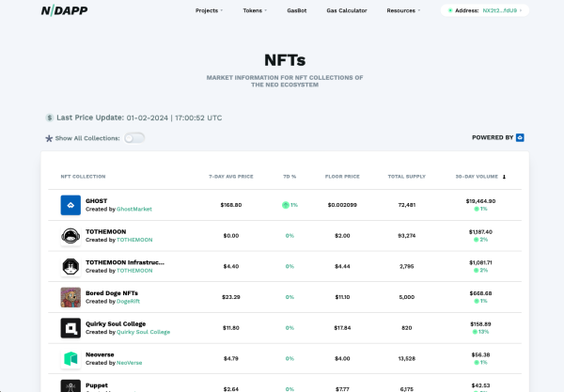564x392 pixels.
Task: Select the Neoverse collection name
Action: point(100,354)
